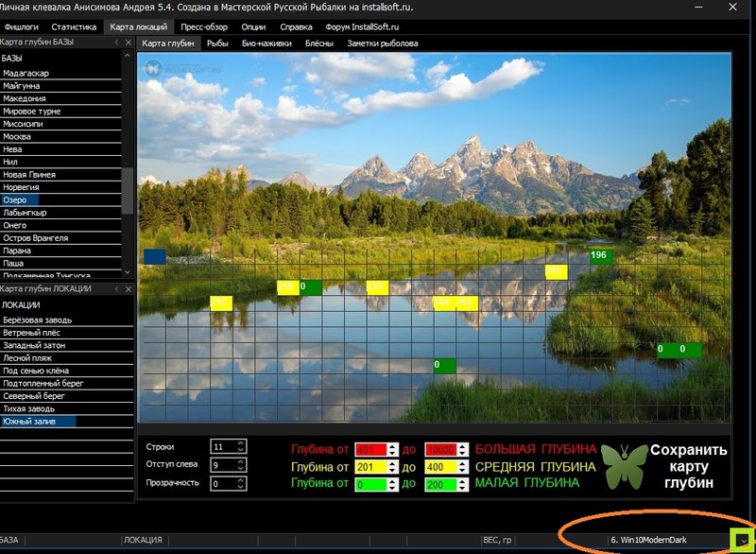The image size is (756, 554).
Task: Select the blue cell on the depth map grid
Action: [154, 256]
